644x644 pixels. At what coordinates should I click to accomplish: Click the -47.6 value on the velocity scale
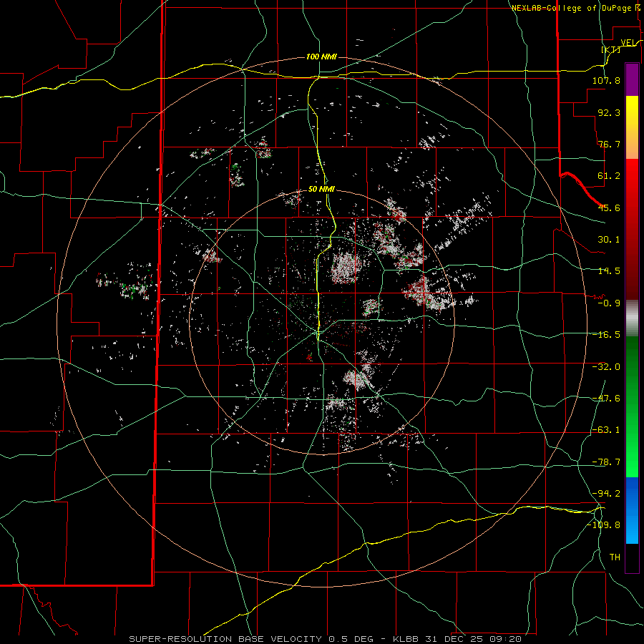(x=606, y=399)
